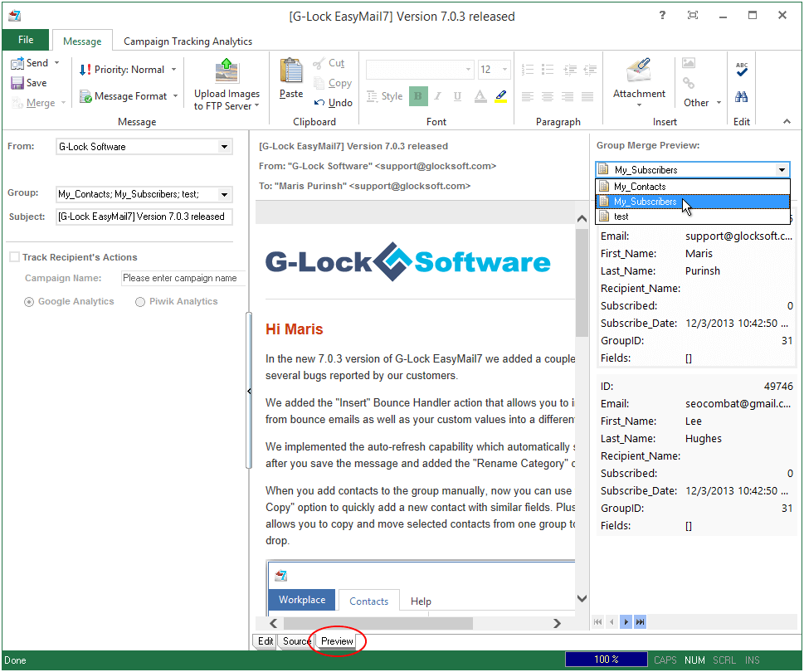
Task: Enable Track Recipient's Actions checkbox
Action: tap(14, 257)
